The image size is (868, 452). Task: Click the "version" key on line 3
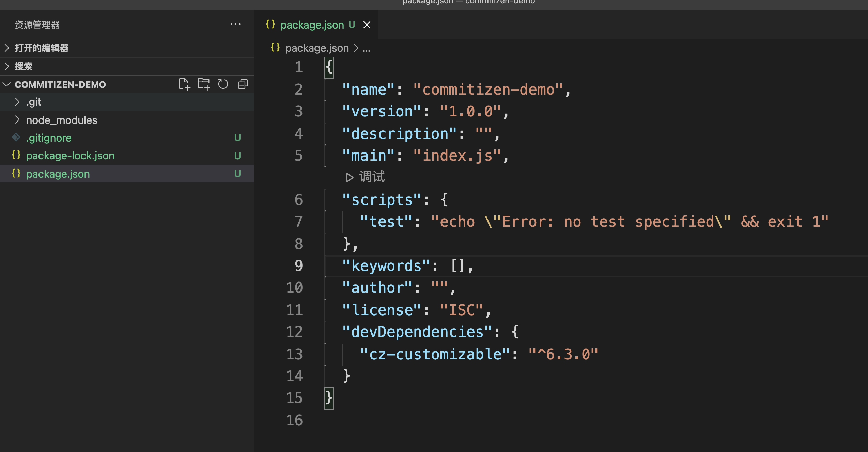point(382,111)
